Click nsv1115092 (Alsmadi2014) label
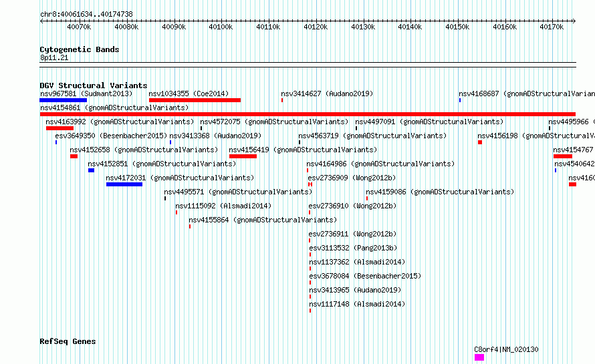Screen dimensions: 595x364 [x=223, y=206]
